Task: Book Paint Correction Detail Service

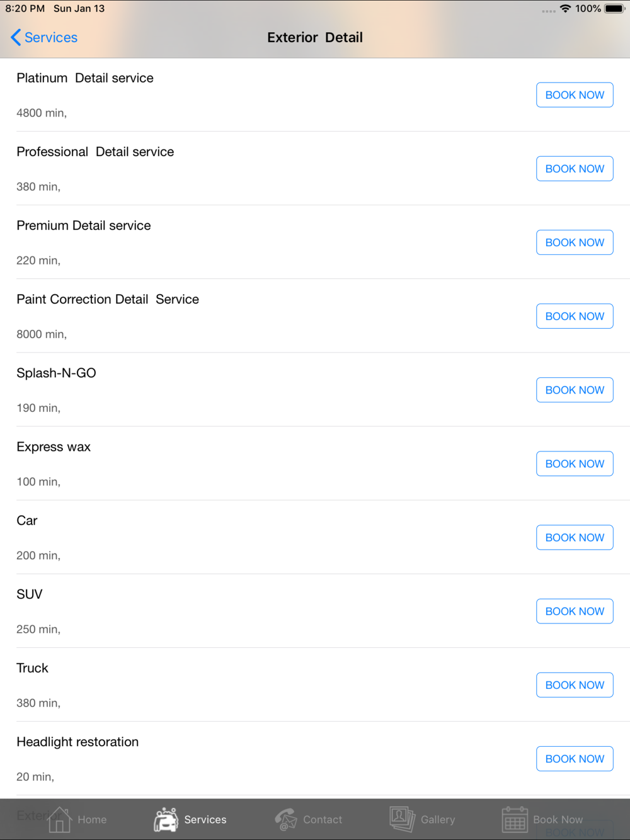Action: [575, 316]
